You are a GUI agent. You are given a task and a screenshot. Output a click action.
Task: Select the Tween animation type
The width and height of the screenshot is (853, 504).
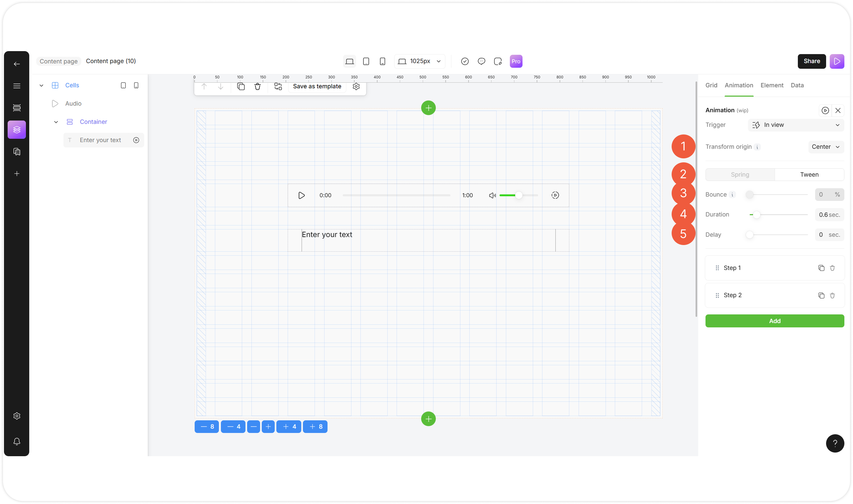[x=809, y=175]
